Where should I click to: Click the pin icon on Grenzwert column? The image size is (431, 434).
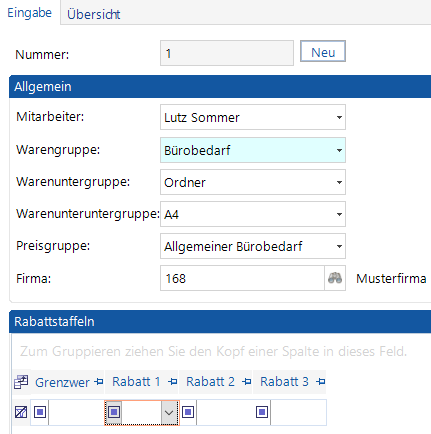point(99,382)
